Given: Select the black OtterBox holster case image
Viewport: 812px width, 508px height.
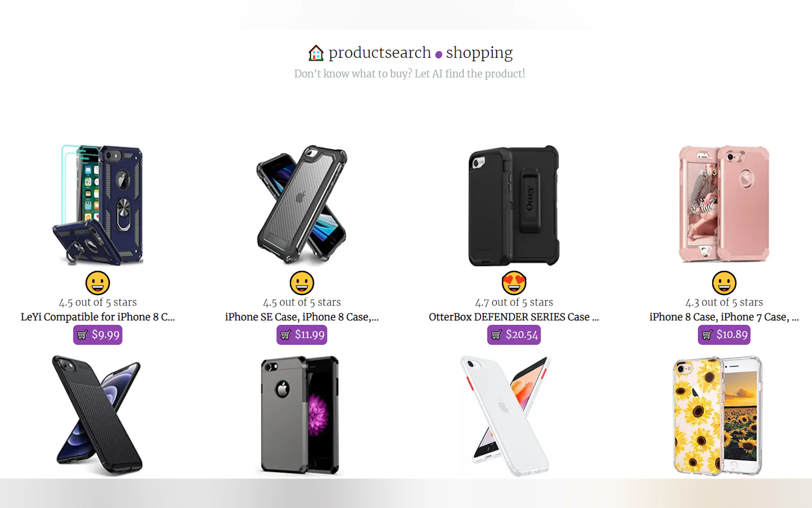Looking at the screenshot, I should 514,205.
